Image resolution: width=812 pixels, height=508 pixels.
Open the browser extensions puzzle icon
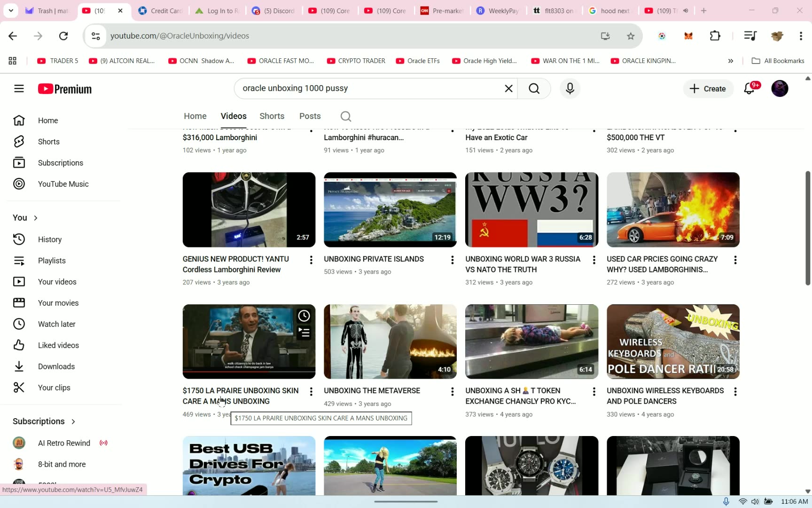coord(715,36)
